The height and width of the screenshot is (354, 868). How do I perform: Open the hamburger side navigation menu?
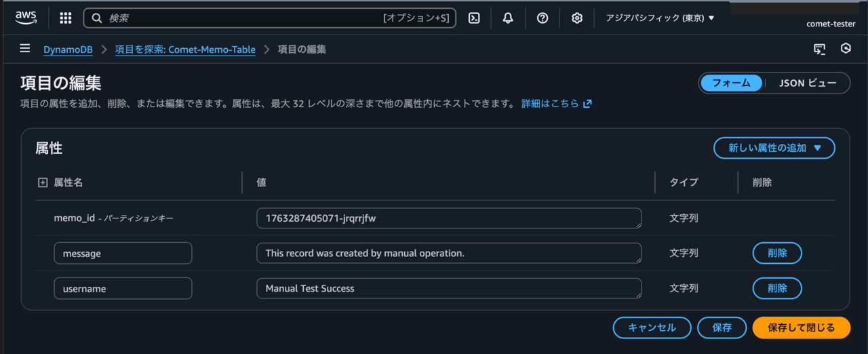tap(25, 49)
